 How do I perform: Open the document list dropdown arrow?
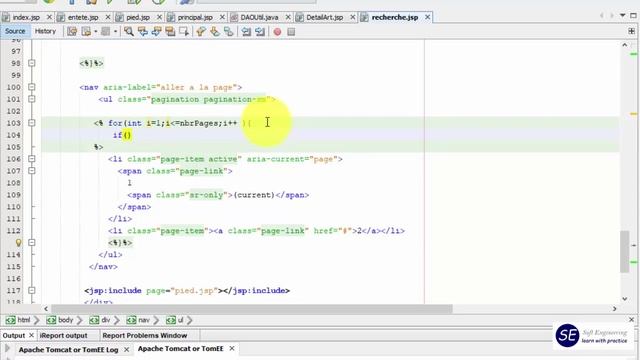click(622, 16)
